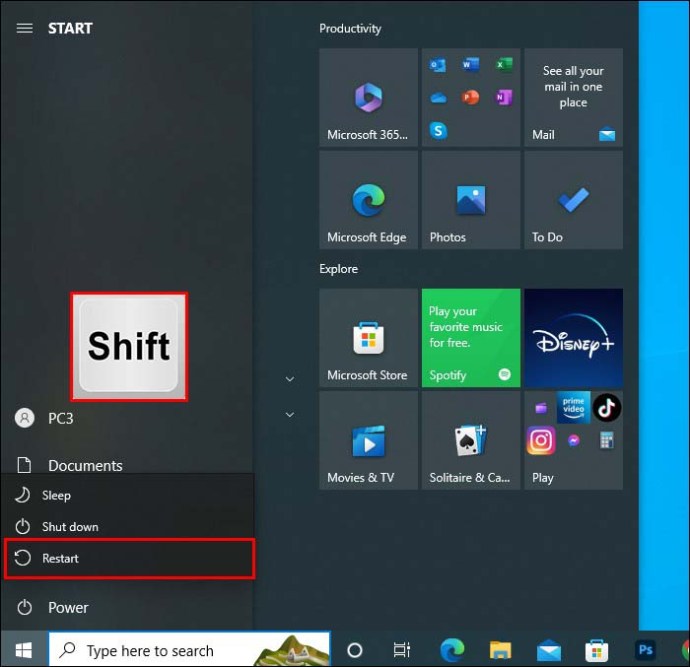The width and height of the screenshot is (690, 667).
Task: Launch Microsoft Edge from its tile
Action: pos(368,200)
